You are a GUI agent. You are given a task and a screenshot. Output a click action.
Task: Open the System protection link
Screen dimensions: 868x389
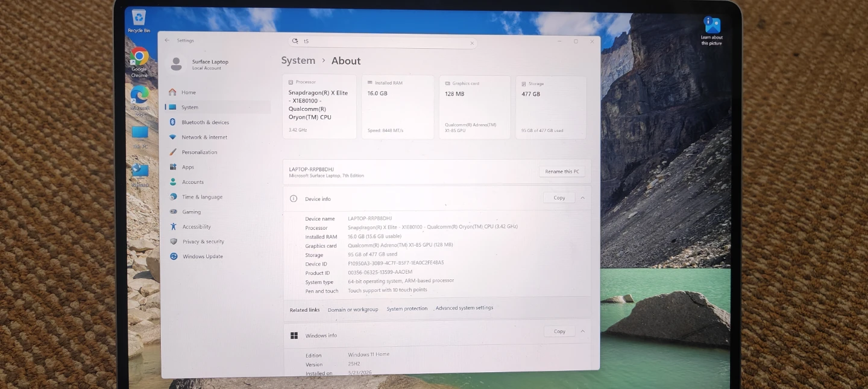pos(407,309)
